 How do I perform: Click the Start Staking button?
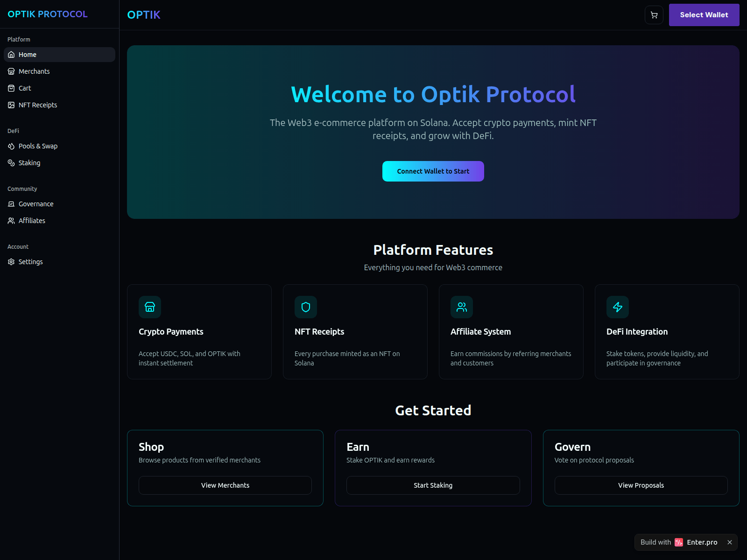click(433, 485)
